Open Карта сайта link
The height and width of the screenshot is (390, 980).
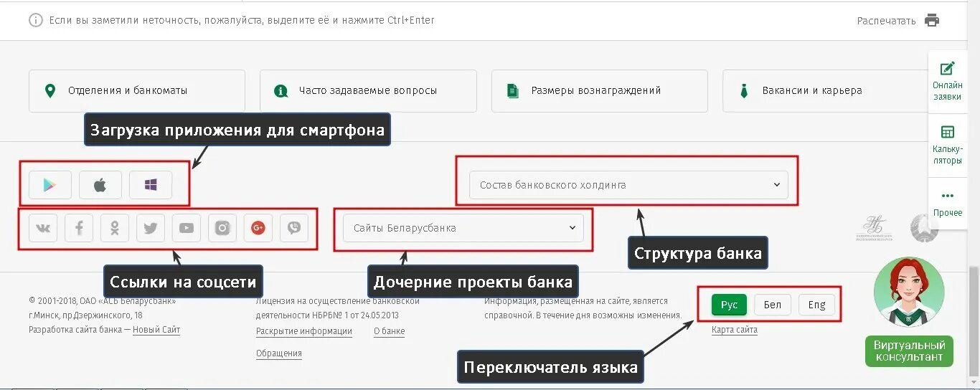pyautogui.click(x=735, y=330)
